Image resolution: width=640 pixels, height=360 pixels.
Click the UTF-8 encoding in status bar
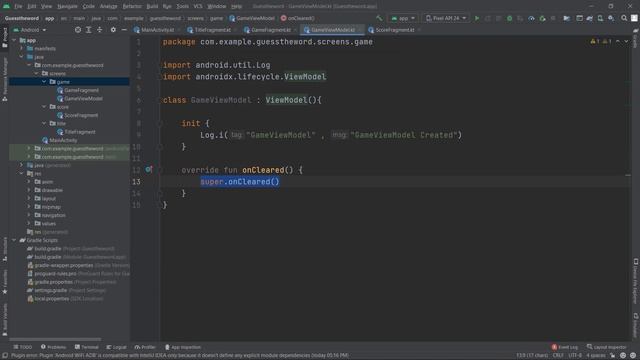coord(575,356)
